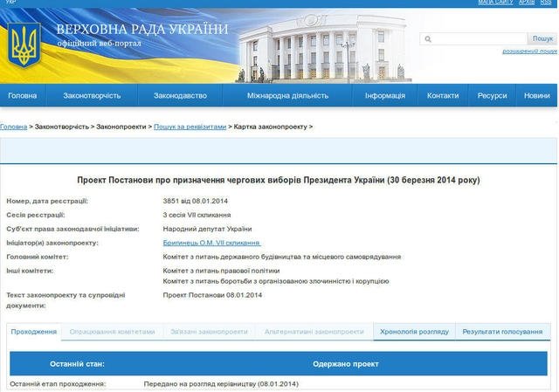Click the parliament building banner image
Image resolution: width=559 pixels, height=392 pixels.
pyautogui.click(x=307, y=44)
